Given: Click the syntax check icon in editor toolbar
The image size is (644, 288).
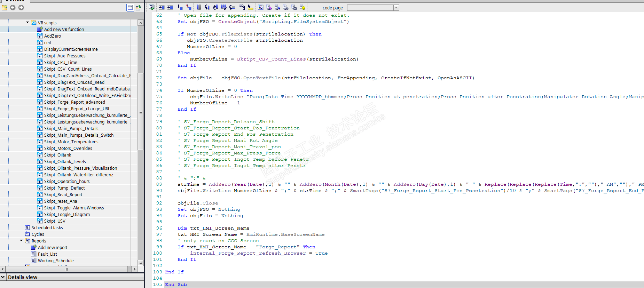Looking at the screenshot, I should 152,7.
